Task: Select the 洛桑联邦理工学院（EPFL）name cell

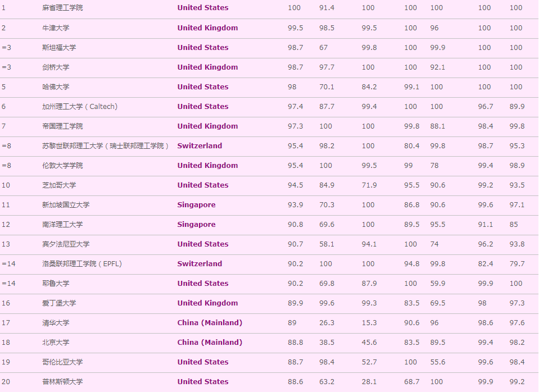Action: [83, 263]
